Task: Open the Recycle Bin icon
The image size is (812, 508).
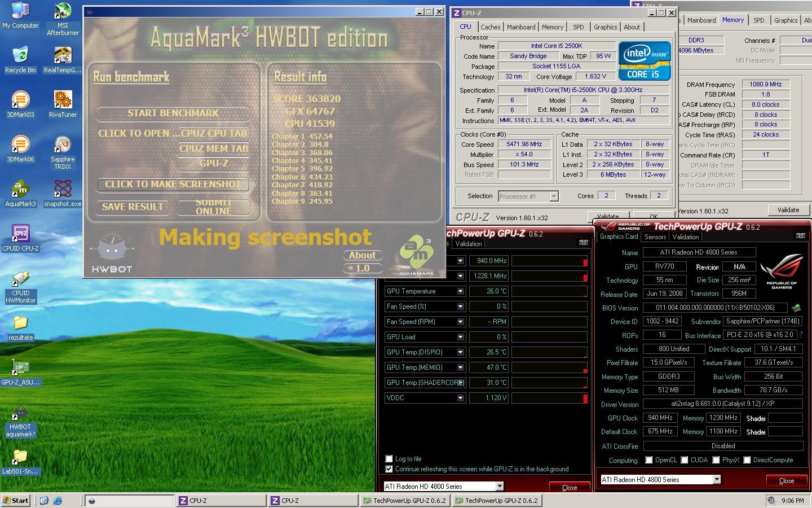Action: coord(20,60)
